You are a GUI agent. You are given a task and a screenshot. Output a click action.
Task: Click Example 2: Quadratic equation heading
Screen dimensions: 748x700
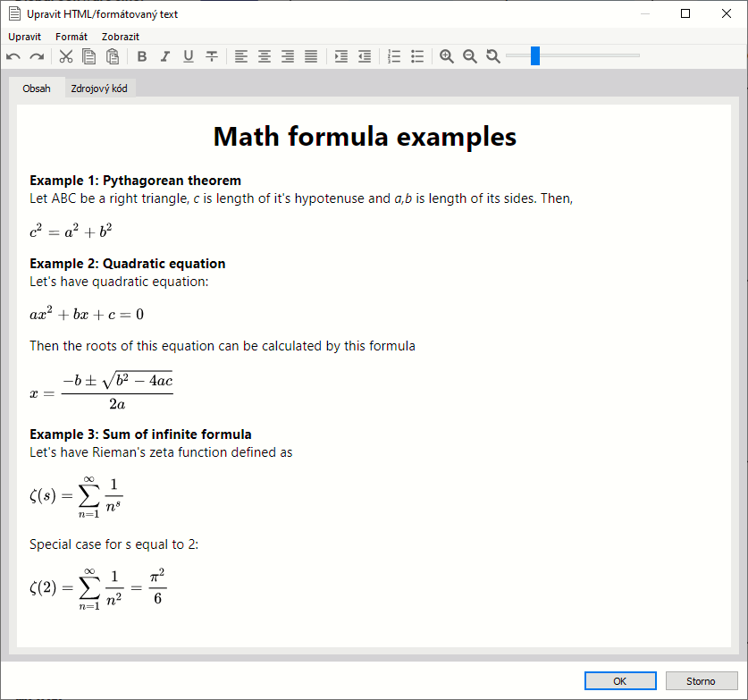(128, 264)
